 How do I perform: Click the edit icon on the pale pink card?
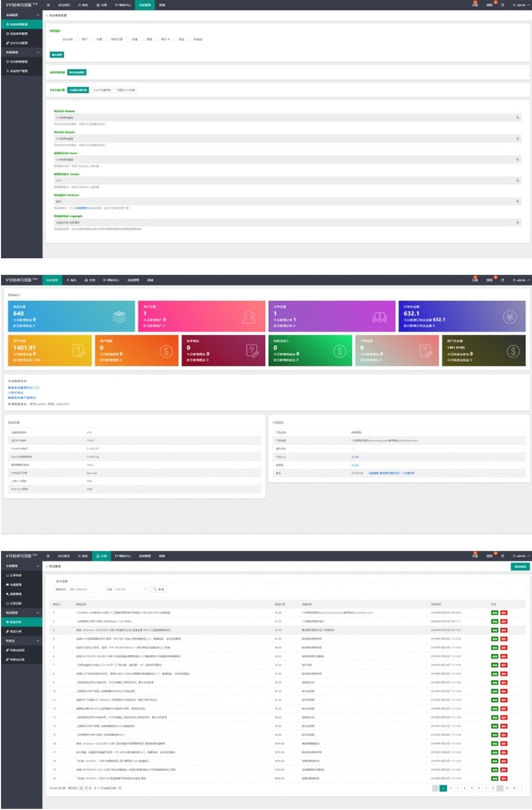tap(426, 351)
